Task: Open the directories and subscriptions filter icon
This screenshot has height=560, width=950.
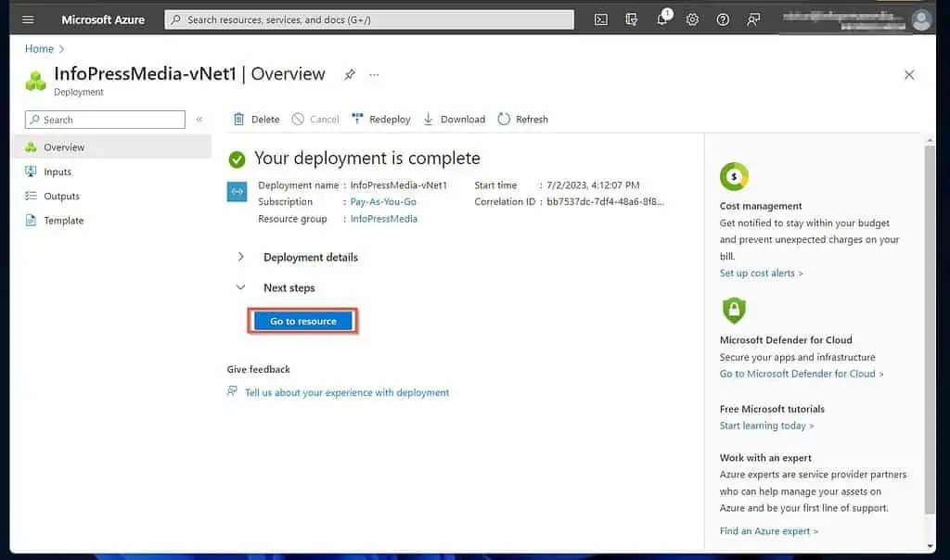Action: (632, 19)
